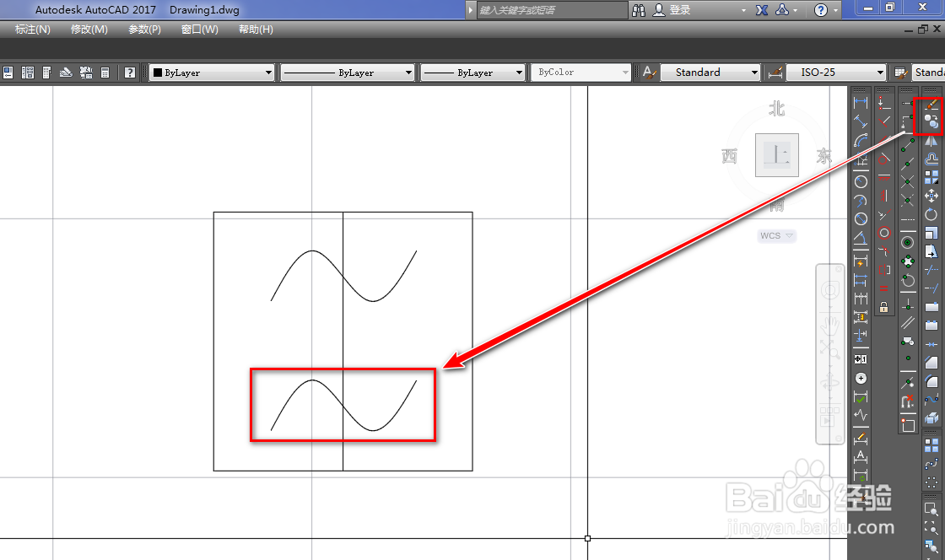
Task: Select the Tolerance tool icon
Action: click(861, 359)
